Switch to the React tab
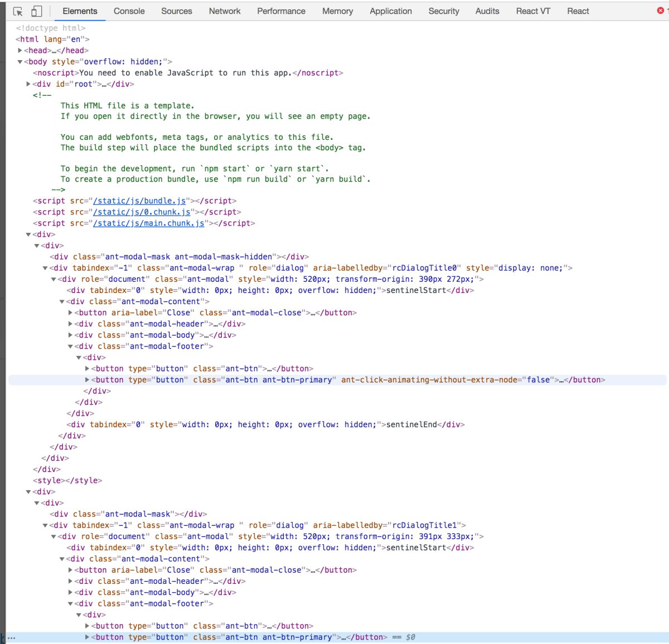Screen dimensions: 669x644 pyautogui.click(x=578, y=11)
